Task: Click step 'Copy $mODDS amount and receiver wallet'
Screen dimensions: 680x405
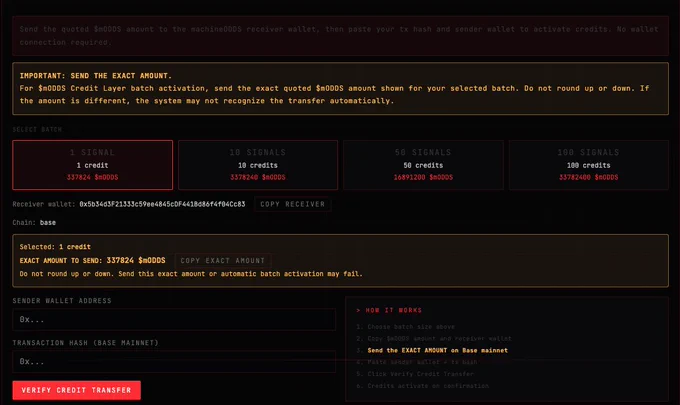Action: 439,338
